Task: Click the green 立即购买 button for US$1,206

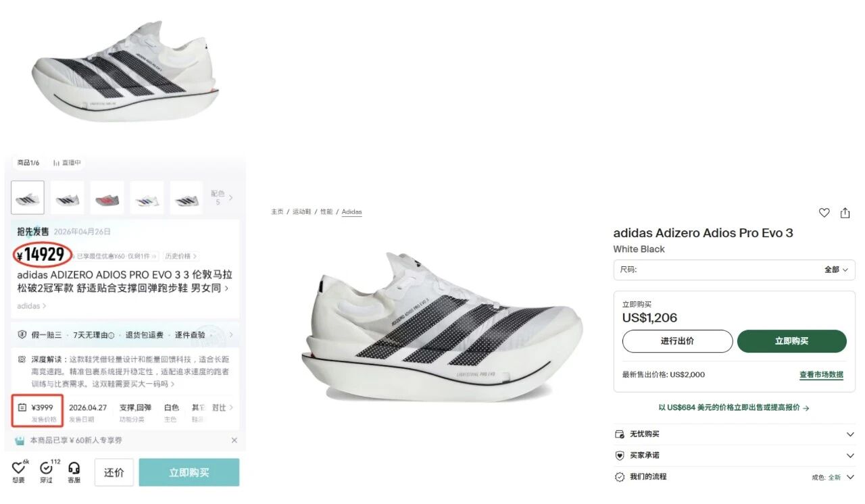Action: click(x=791, y=341)
